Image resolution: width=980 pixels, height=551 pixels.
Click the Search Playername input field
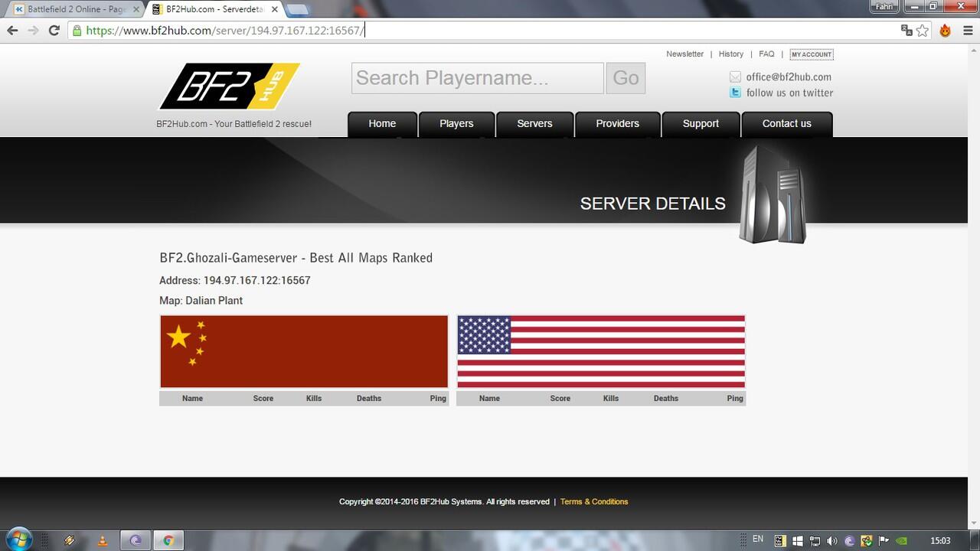click(x=478, y=78)
